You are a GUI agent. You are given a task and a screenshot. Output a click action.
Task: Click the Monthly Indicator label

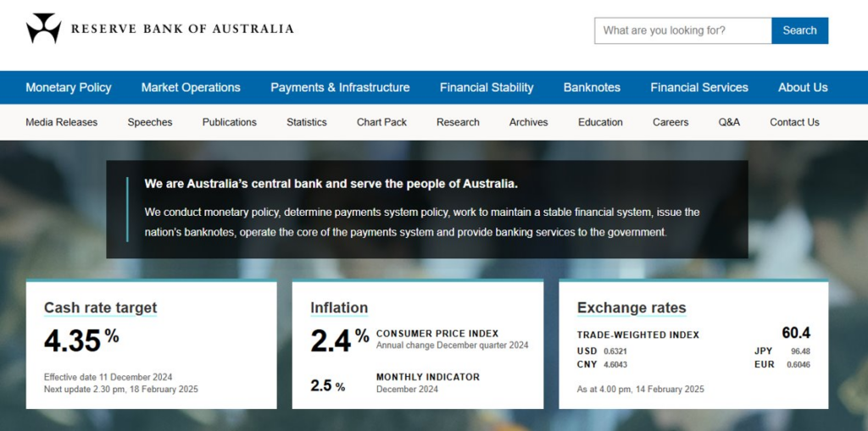tap(428, 377)
